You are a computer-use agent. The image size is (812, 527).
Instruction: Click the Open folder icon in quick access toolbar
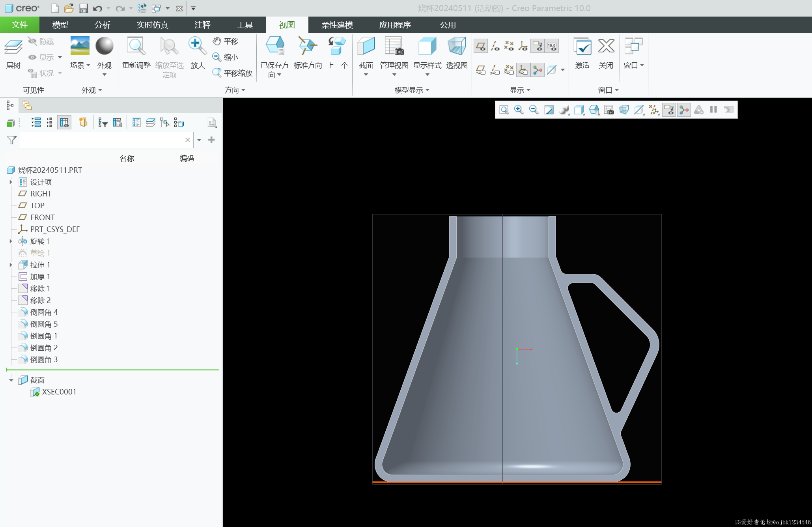click(69, 8)
